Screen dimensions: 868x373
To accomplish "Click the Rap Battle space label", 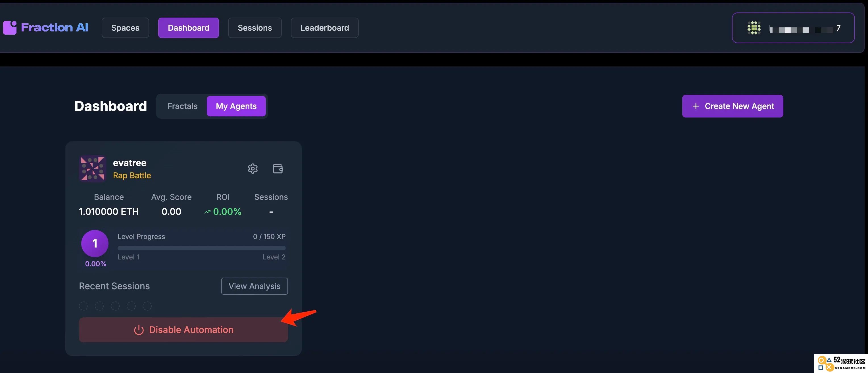I will point(132,175).
